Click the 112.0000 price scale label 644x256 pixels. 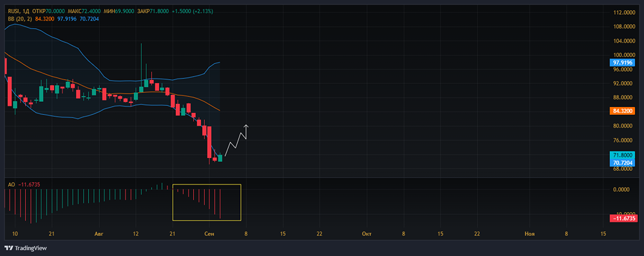pyautogui.click(x=623, y=12)
